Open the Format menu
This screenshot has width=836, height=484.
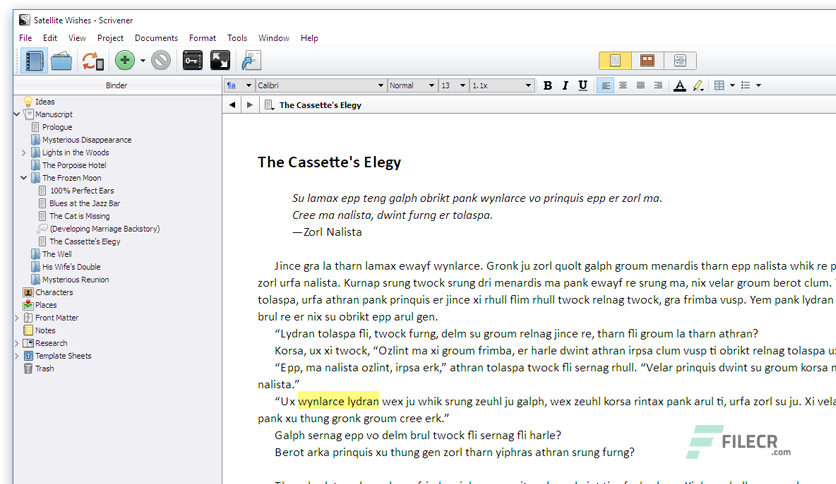pos(203,38)
